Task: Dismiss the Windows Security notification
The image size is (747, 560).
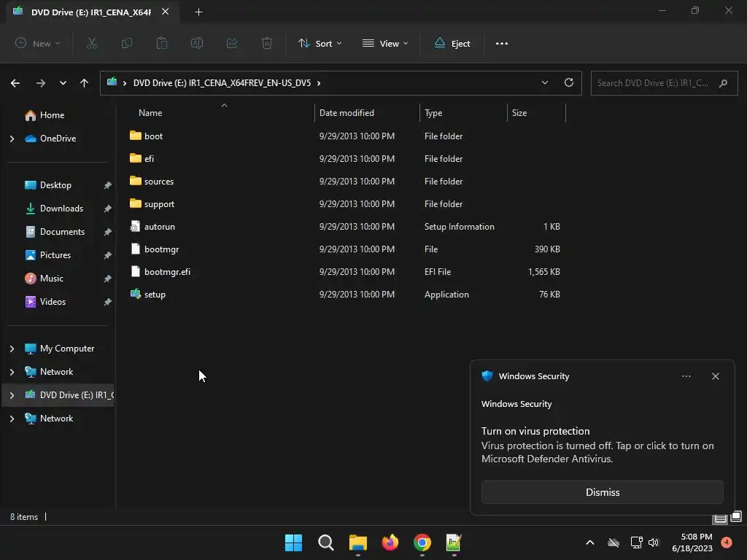Action: click(602, 492)
